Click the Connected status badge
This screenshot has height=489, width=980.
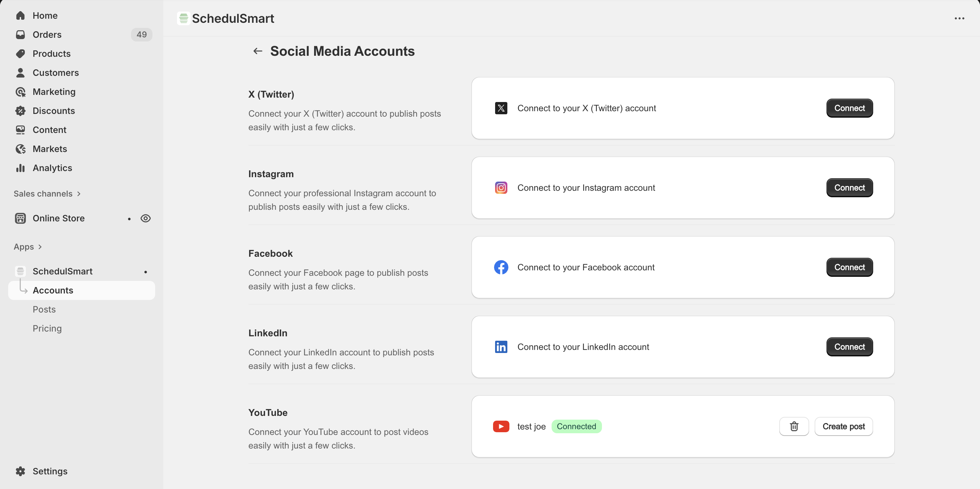pos(576,426)
